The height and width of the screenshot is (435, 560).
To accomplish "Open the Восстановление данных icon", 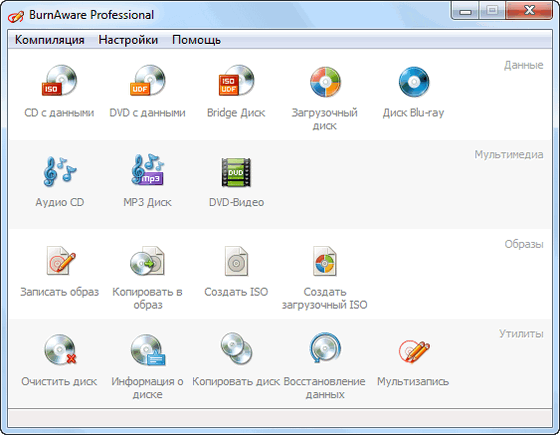I will [x=325, y=348].
